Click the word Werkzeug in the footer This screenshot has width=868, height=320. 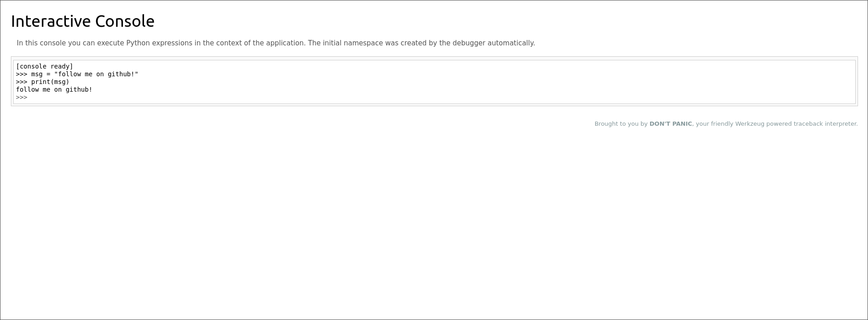point(750,123)
